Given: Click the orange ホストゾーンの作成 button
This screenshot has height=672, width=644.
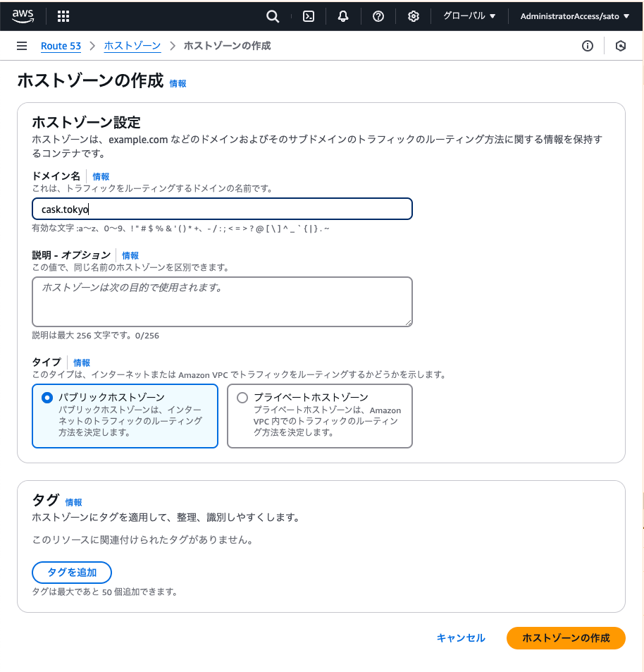Looking at the screenshot, I should point(566,638).
